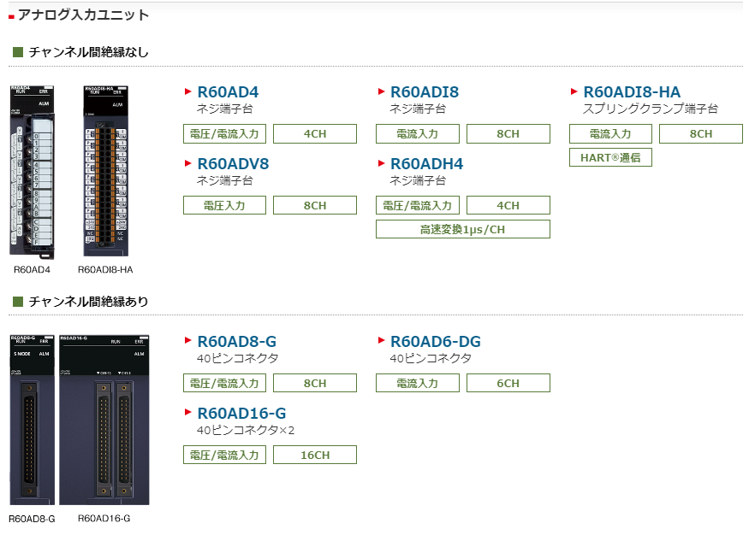Open the R60ADI8-HA module product image
Screen dimensions: 755x535
pos(108,171)
